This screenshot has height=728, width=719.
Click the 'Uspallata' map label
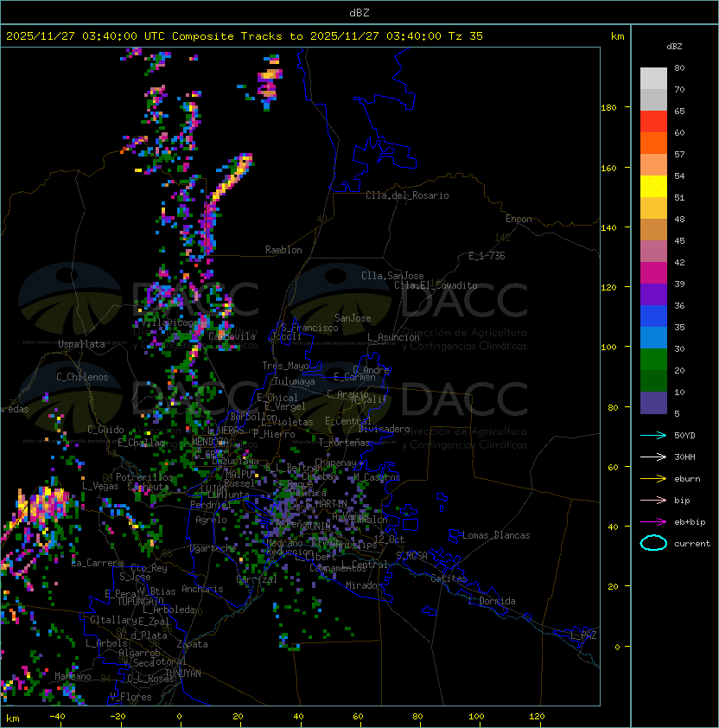[81, 344]
